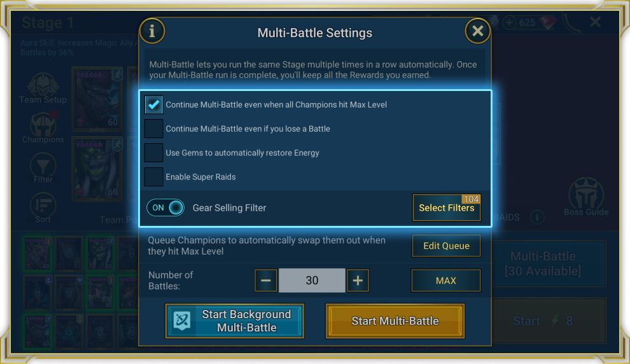Uncheck Continue Multi-Battle at Max Level
This screenshot has width=630, height=364.
154,104
